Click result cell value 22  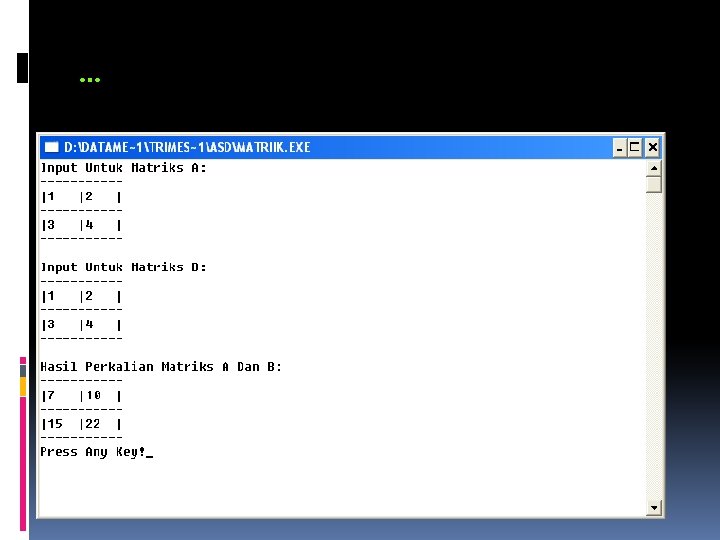tap(92, 424)
